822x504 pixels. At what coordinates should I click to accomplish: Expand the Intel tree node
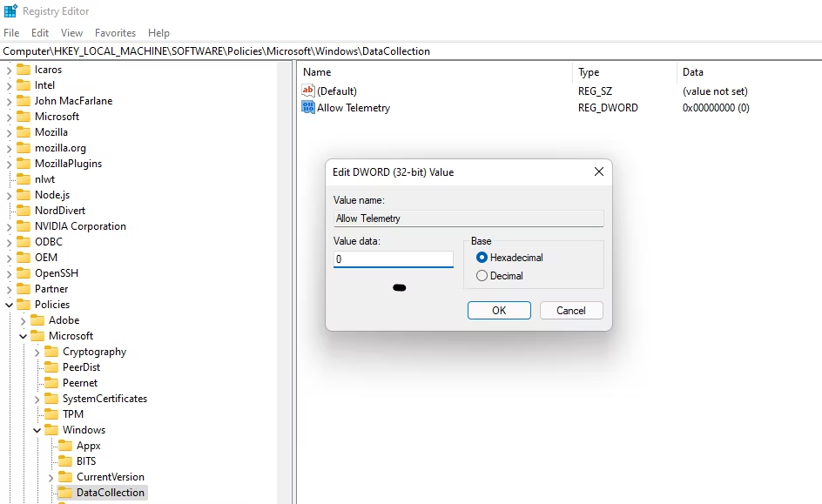[9, 85]
